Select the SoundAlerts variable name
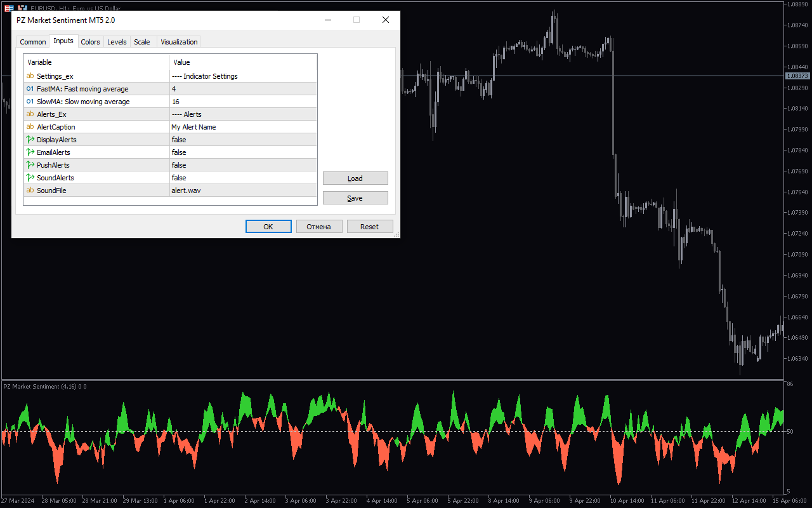Viewport: 812px width, 508px height. 55,178
